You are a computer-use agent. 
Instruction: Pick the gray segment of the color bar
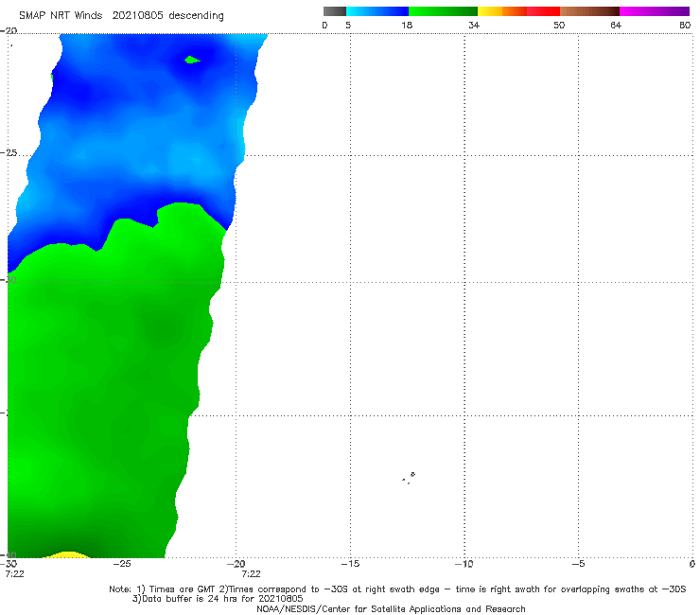pyautogui.click(x=334, y=11)
